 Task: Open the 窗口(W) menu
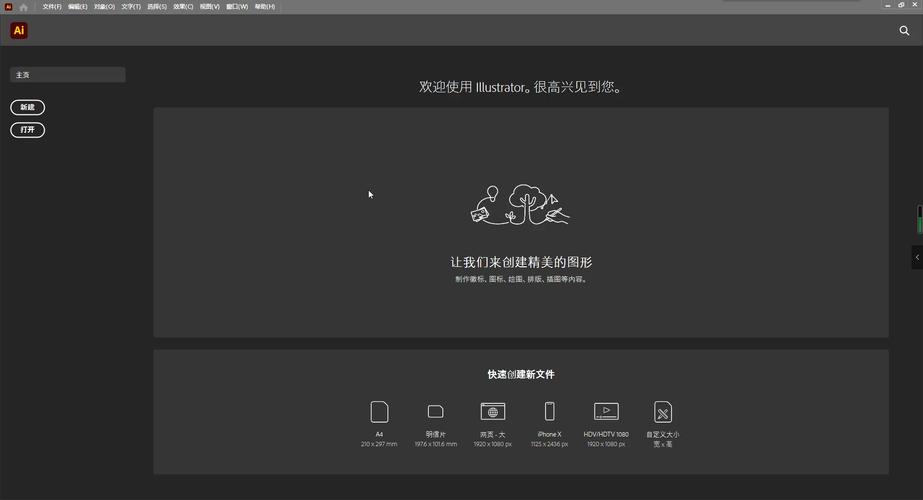(237, 6)
